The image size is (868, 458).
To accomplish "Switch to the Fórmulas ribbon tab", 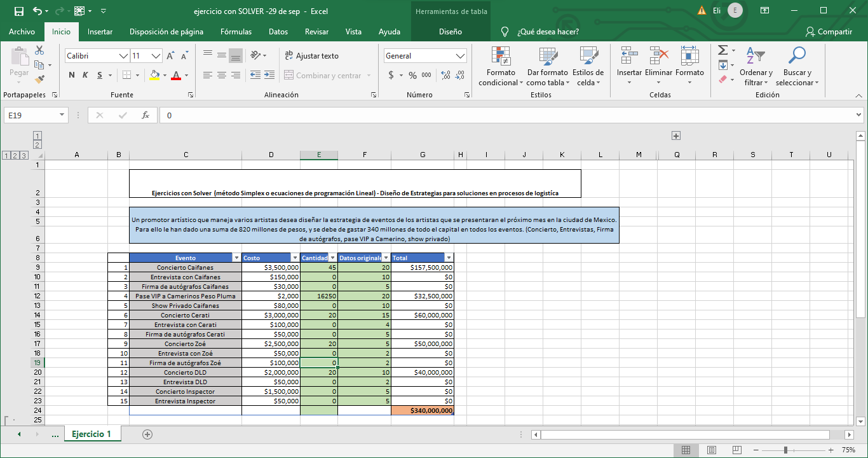I will tap(236, 32).
